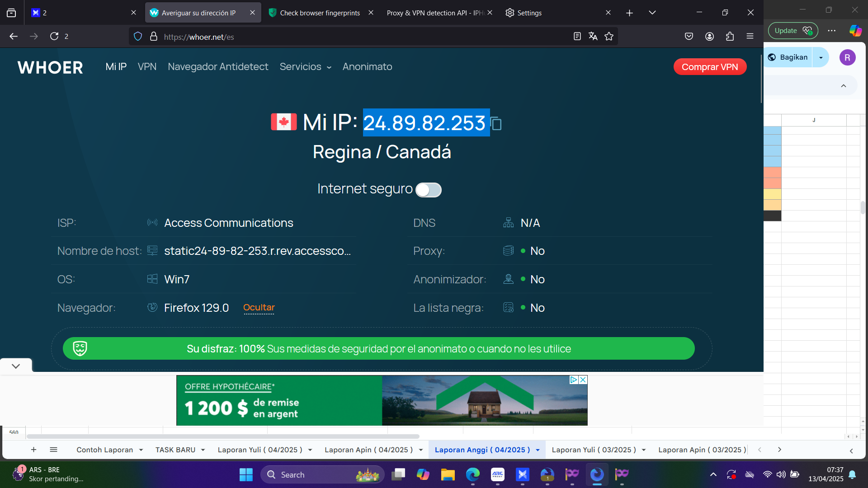Expand the panel with the bottom-left chevron
The image size is (868, 488).
(16, 366)
